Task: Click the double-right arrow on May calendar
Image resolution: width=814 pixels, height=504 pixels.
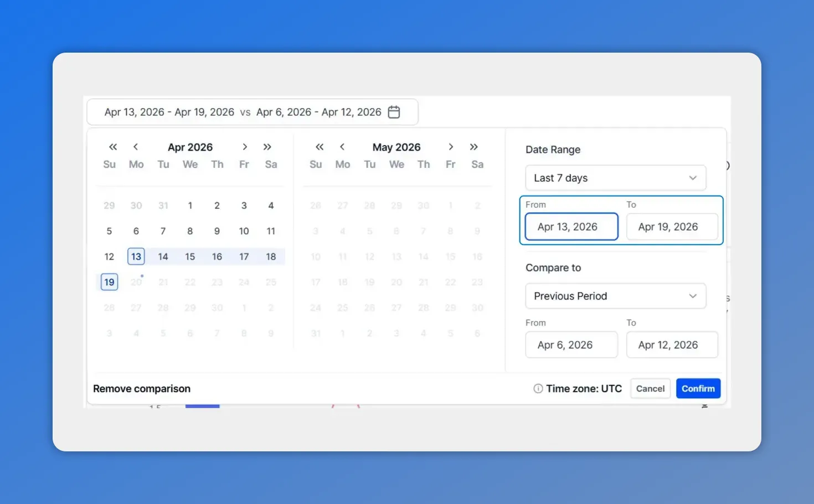Action: [x=474, y=147]
